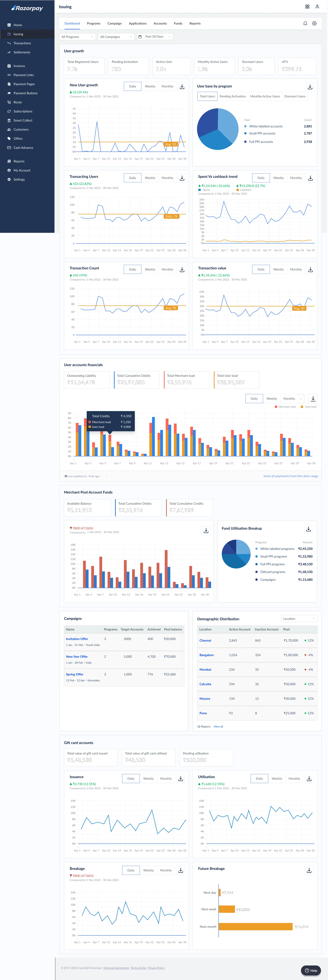328x980 pixels.
Task: Show the Dormant Users tab in user base
Action: click(x=295, y=97)
